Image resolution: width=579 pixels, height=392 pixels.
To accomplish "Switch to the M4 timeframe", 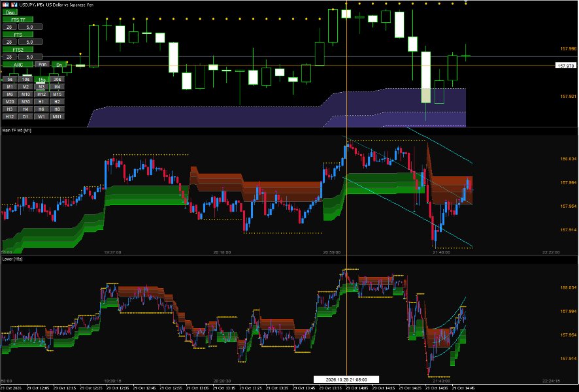I will [58, 86].
